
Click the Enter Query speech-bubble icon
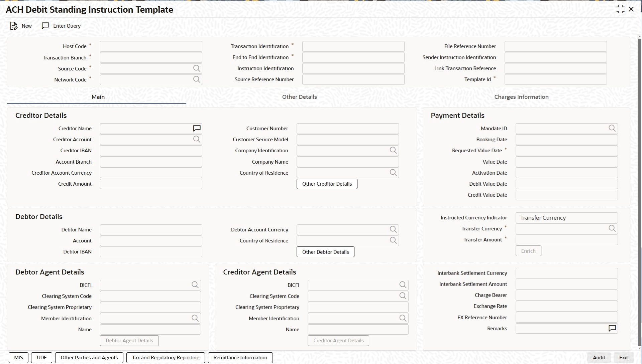point(45,26)
